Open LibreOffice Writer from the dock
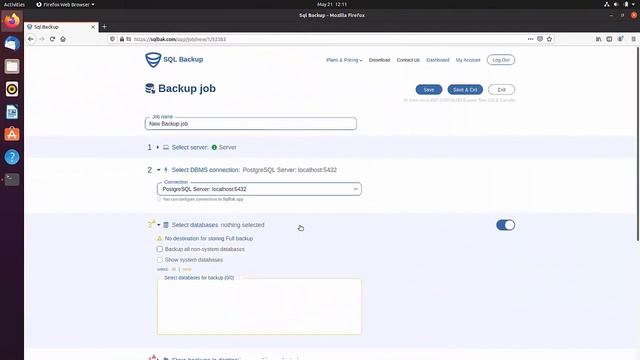This screenshot has width=640, height=360. [12, 112]
